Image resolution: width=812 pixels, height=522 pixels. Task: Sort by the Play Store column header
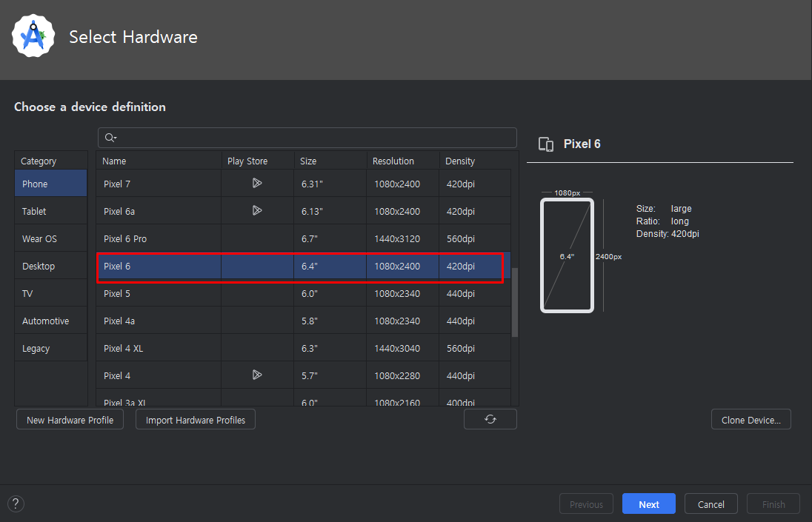258,161
